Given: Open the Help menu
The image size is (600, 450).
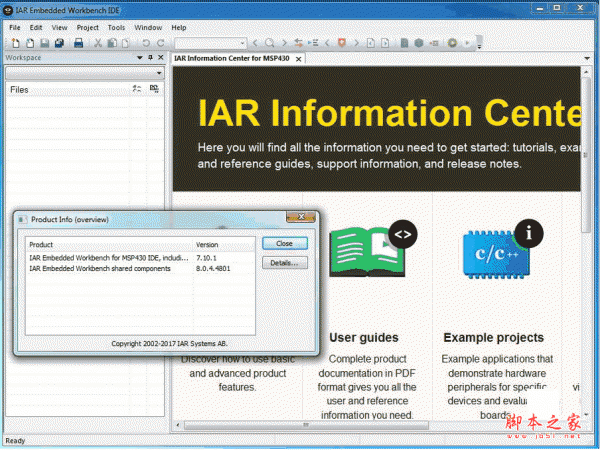Looking at the screenshot, I should click(x=179, y=28).
